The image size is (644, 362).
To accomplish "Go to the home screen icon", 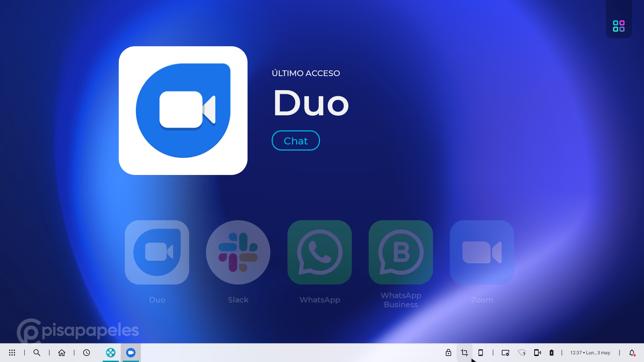I will [62, 353].
